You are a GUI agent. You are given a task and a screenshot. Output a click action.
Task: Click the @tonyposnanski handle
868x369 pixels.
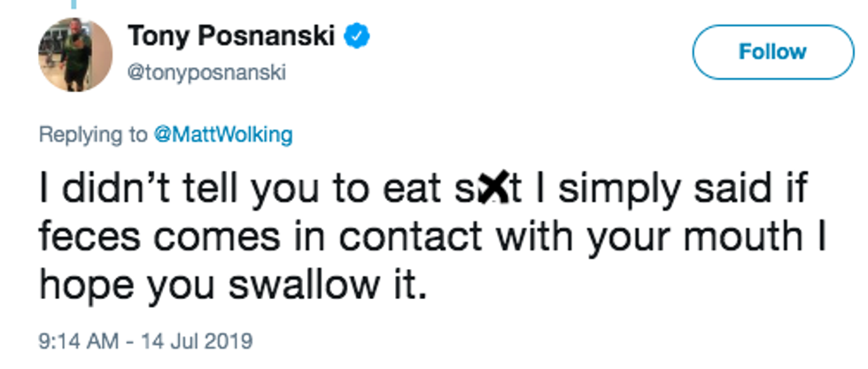click(208, 73)
